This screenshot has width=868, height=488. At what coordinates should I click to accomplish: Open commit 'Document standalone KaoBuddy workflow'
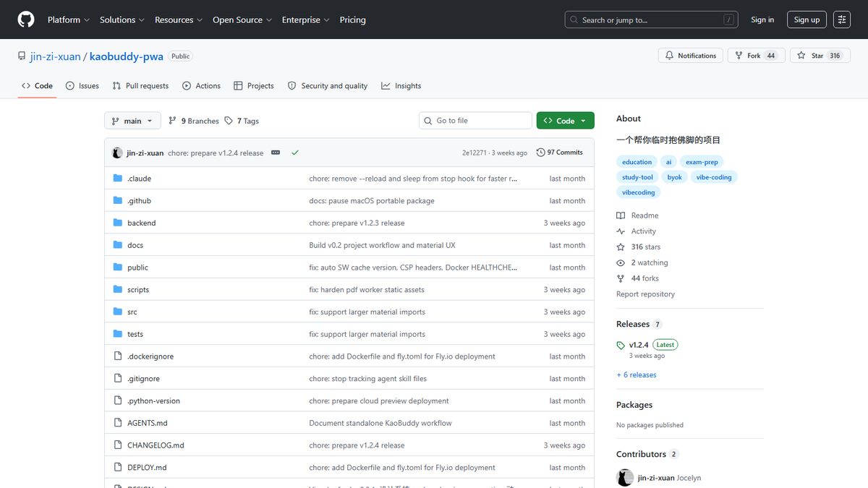tap(380, 423)
